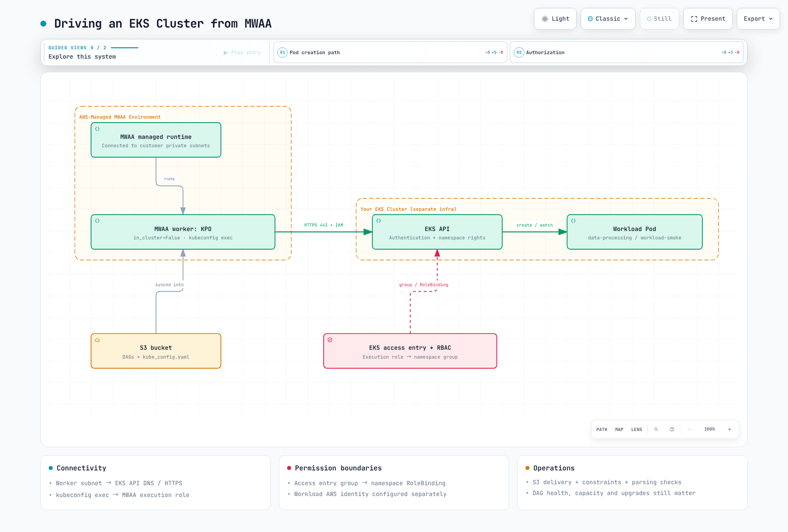788x532 pixels.
Task: Click 'Your EKS Cluster (separate infra)' group label
Action: [x=408, y=209]
